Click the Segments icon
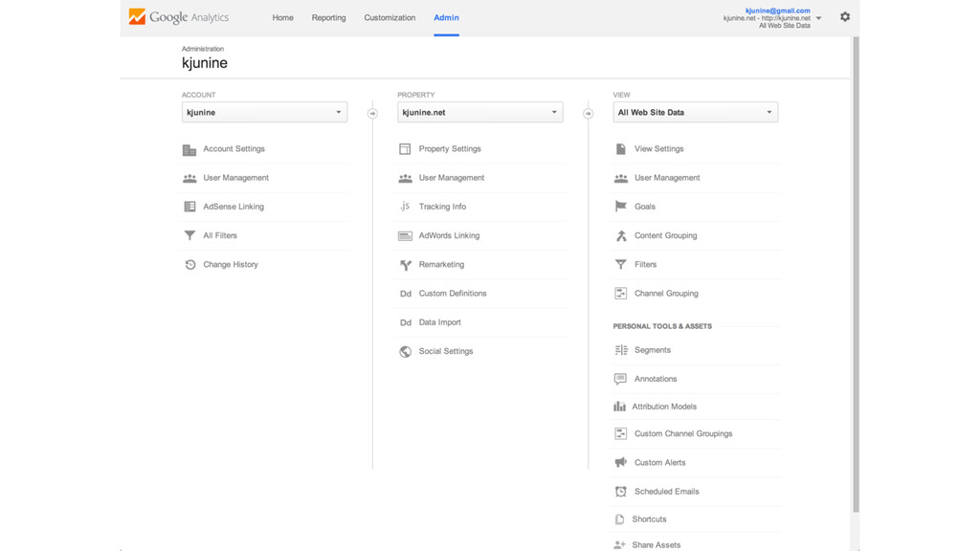This screenshot has height=551, width=980. pyautogui.click(x=620, y=350)
